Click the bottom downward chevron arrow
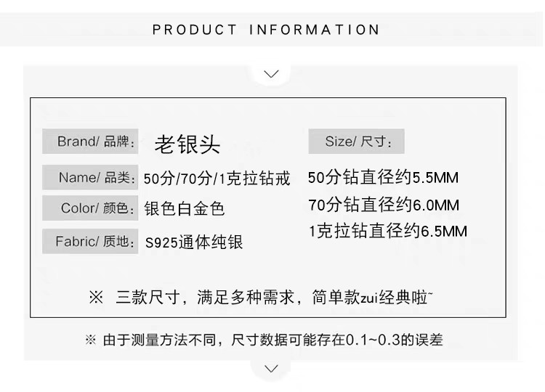The height and width of the screenshot is (392, 545). [272, 368]
